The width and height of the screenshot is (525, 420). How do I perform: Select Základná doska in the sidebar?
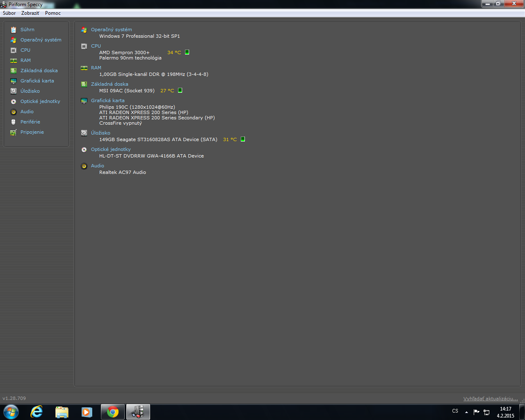coord(39,71)
